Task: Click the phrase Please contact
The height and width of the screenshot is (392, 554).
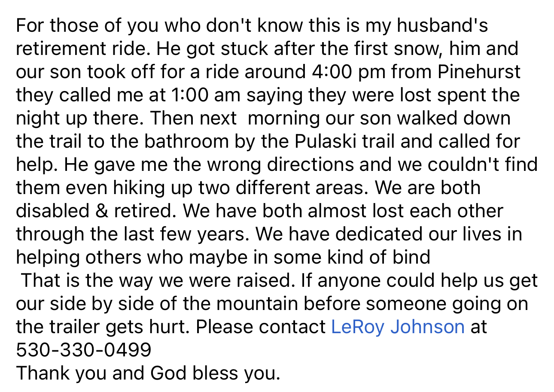Action: [261, 327]
